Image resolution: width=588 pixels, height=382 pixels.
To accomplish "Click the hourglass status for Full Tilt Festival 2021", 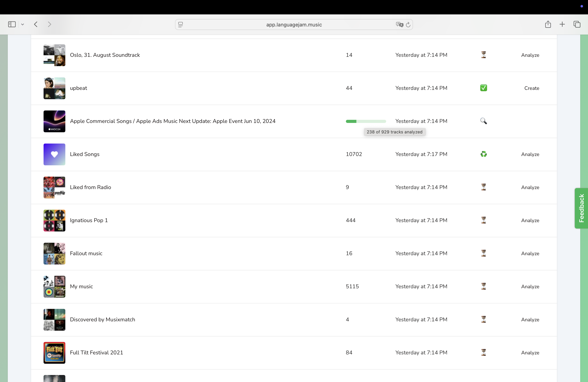I will click(484, 353).
